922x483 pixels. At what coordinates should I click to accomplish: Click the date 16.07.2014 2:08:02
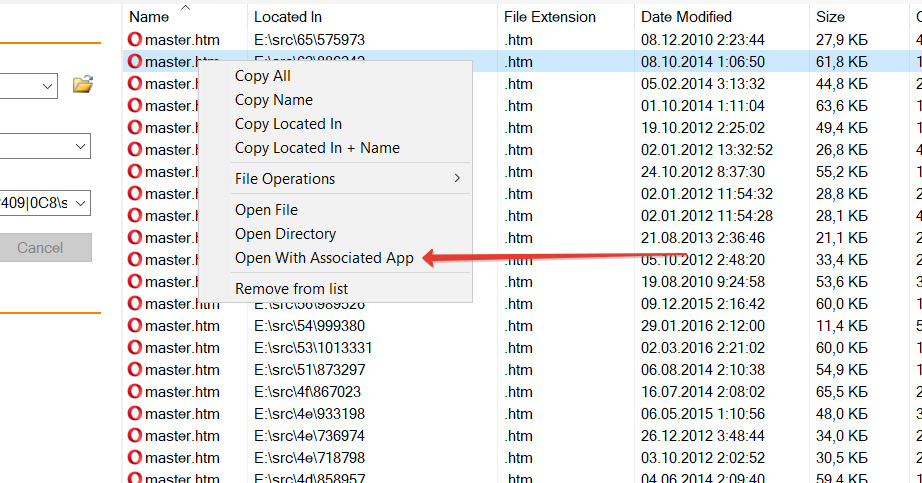click(x=703, y=392)
